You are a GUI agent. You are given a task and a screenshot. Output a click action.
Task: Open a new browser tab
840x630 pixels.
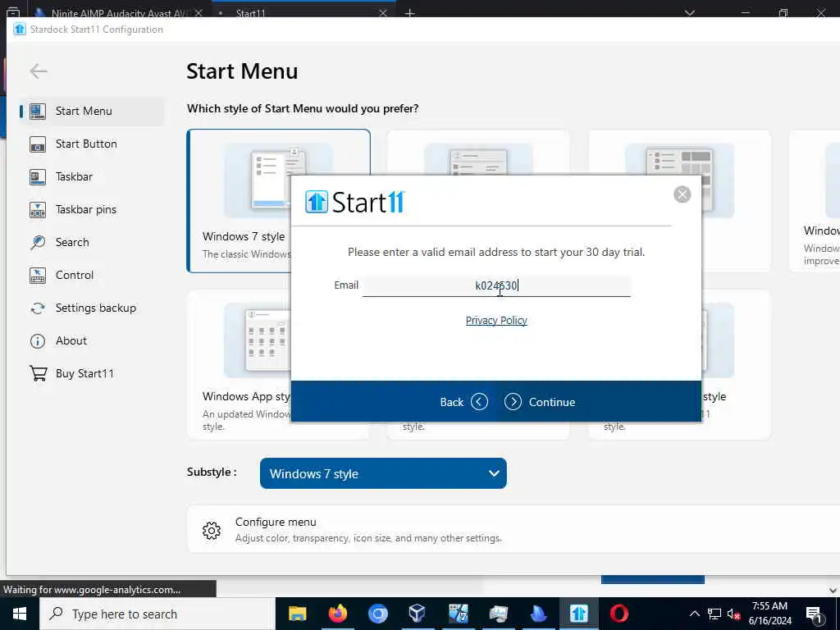[x=410, y=13]
